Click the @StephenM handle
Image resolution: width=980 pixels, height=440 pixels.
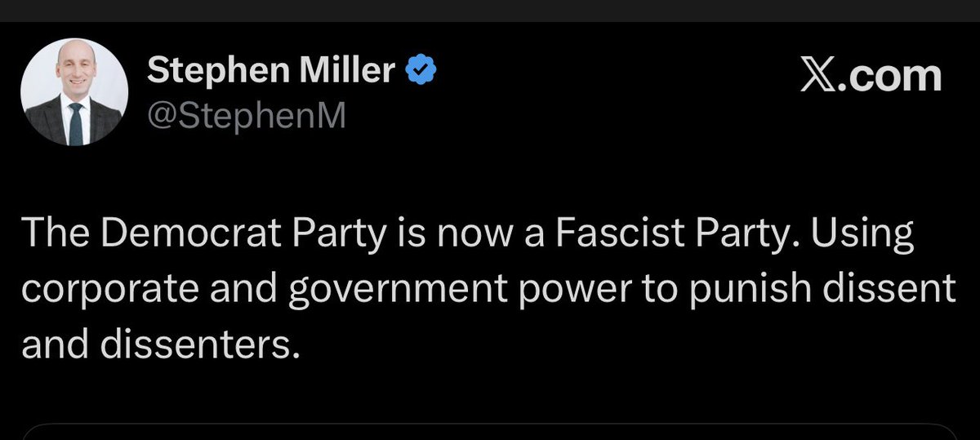[x=247, y=117]
